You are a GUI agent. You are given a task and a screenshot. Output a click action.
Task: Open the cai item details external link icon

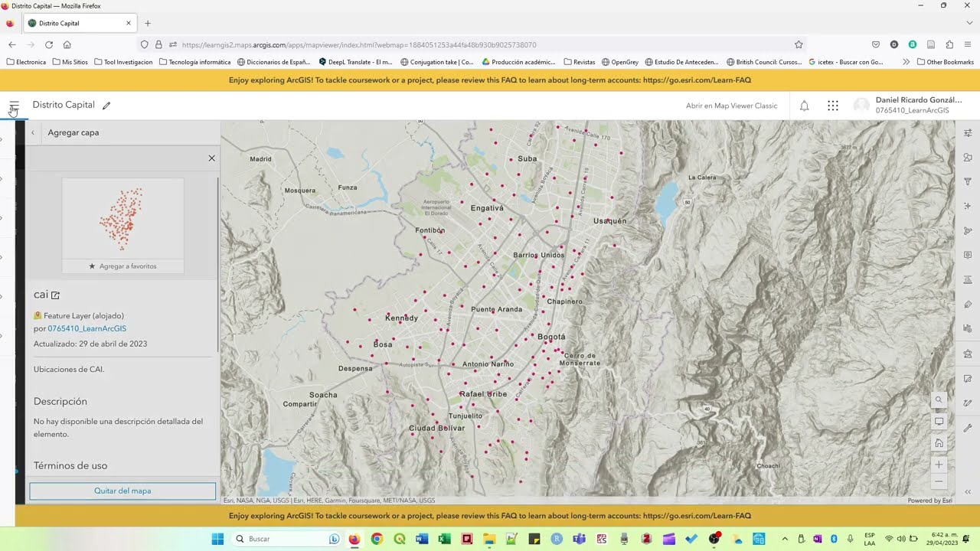pos(55,295)
